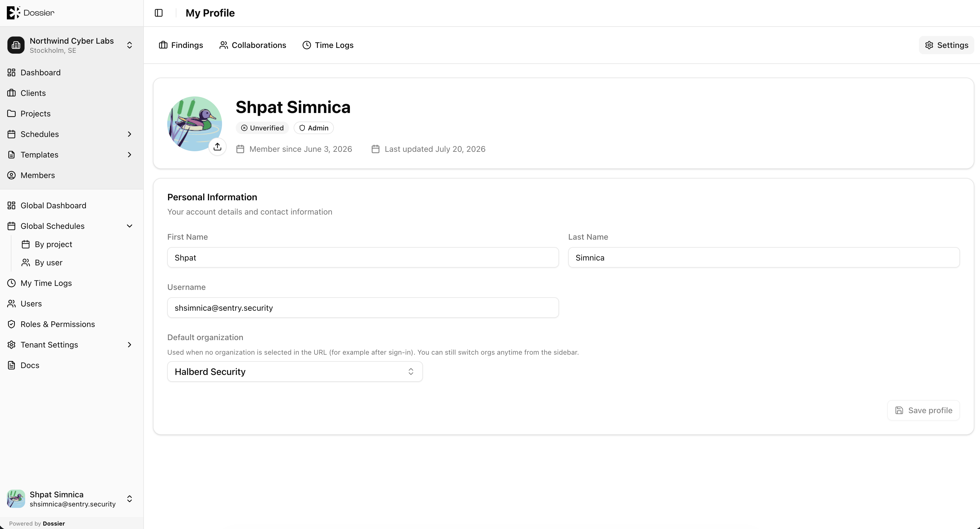
Task: Go to Projects in the sidebar
Action: pyautogui.click(x=72, y=113)
